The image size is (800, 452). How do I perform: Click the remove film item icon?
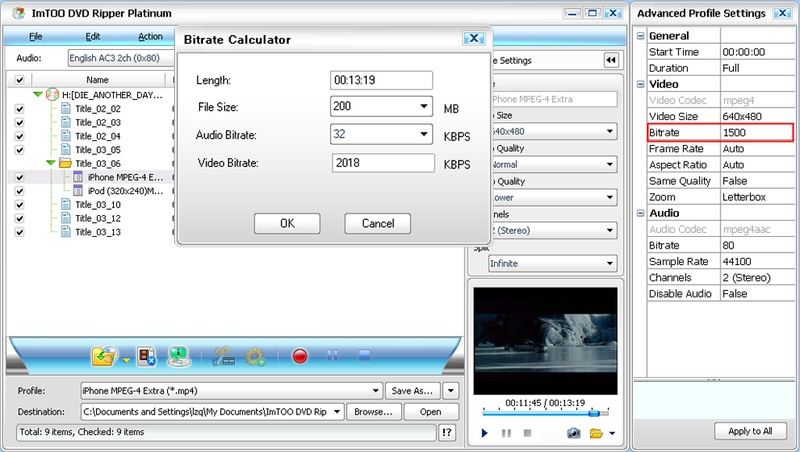click(146, 356)
